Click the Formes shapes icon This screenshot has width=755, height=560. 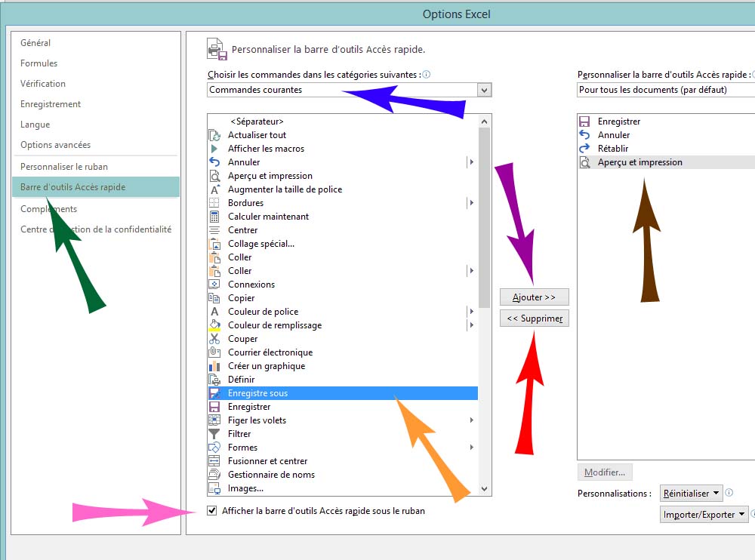click(214, 448)
